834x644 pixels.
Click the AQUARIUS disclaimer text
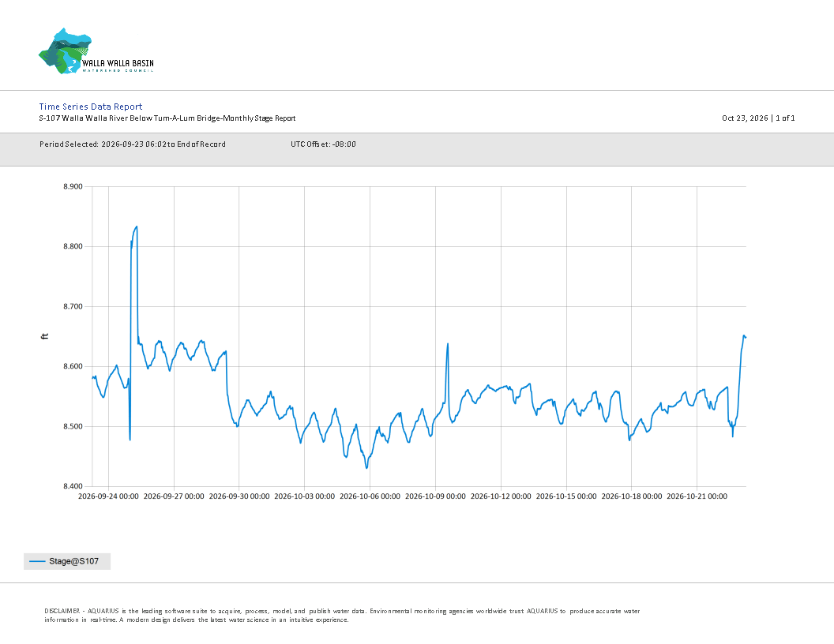(x=342, y=616)
